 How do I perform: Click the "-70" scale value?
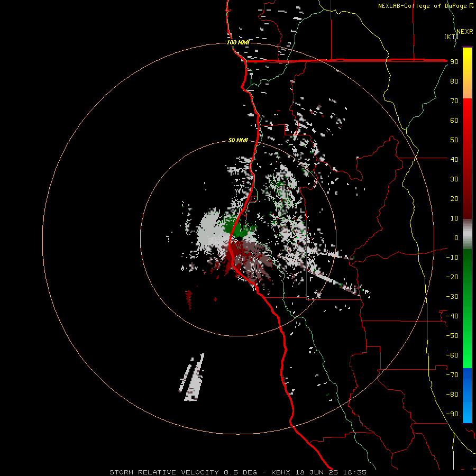point(452,374)
